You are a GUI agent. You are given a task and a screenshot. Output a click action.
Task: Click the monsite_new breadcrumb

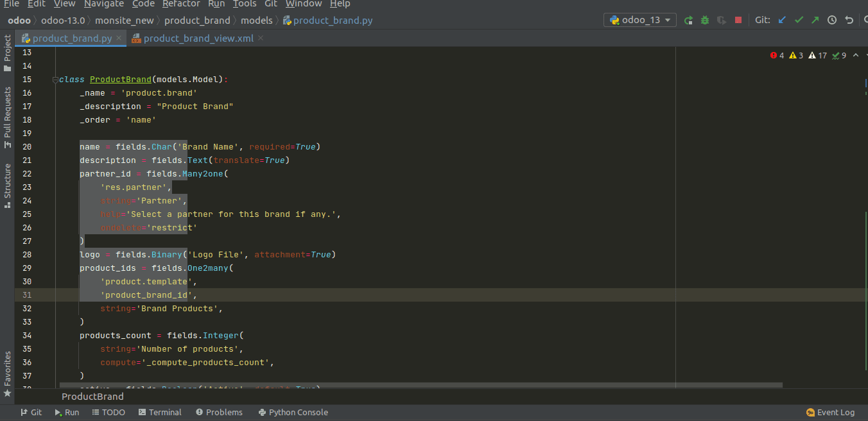tap(125, 20)
